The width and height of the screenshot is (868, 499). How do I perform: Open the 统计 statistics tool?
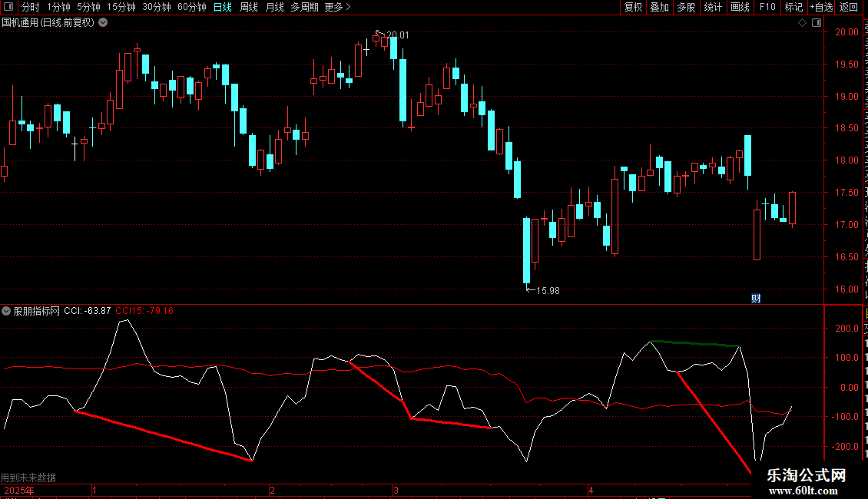(713, 7)
